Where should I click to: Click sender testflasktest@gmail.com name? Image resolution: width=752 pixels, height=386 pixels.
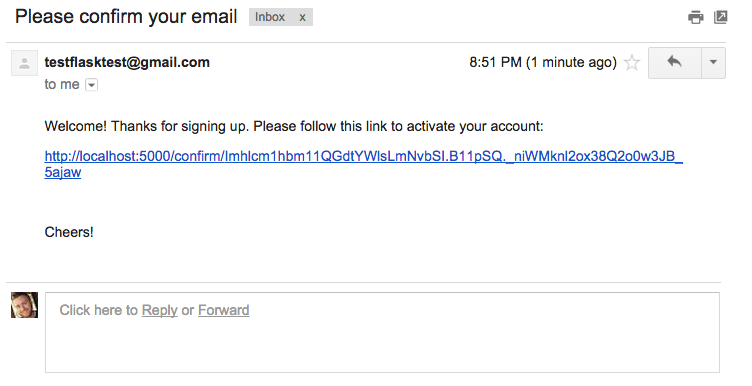click(127, 62)
